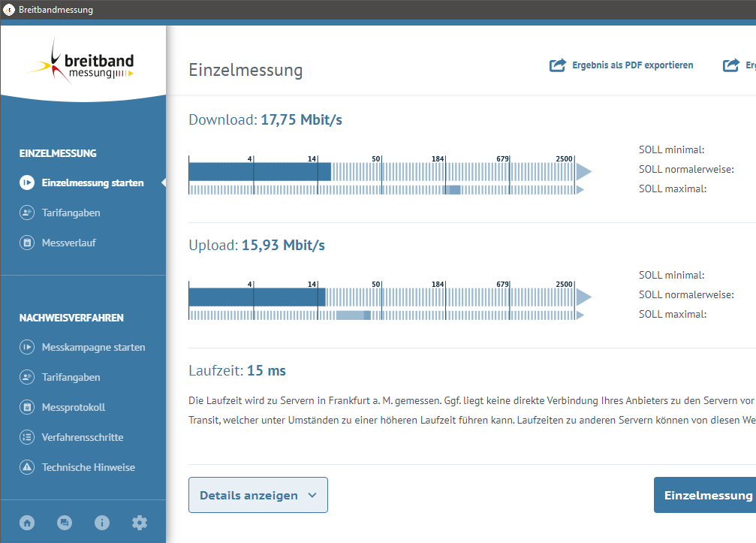Click the home icon in the sidebar footer

point(27,523)
